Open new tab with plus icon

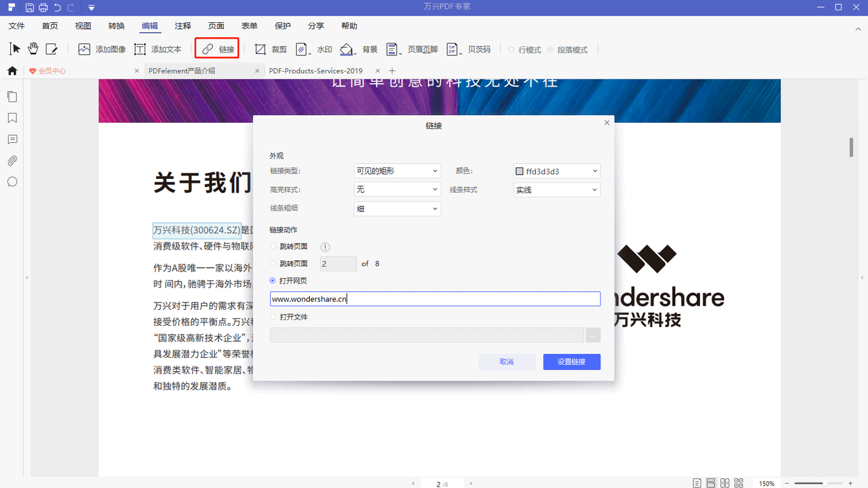pos(392,71)
